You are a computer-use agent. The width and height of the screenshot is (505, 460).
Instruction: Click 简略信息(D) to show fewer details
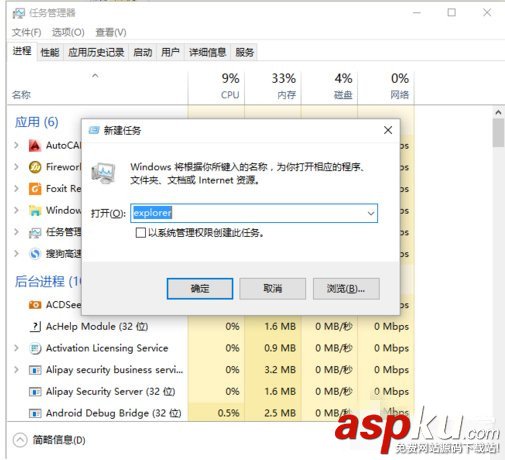point(59,440)
